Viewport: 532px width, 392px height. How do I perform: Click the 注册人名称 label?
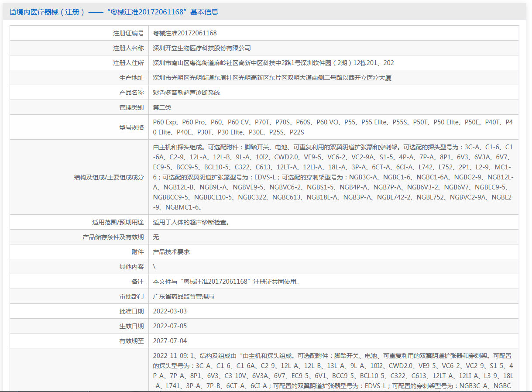(128, 48)
